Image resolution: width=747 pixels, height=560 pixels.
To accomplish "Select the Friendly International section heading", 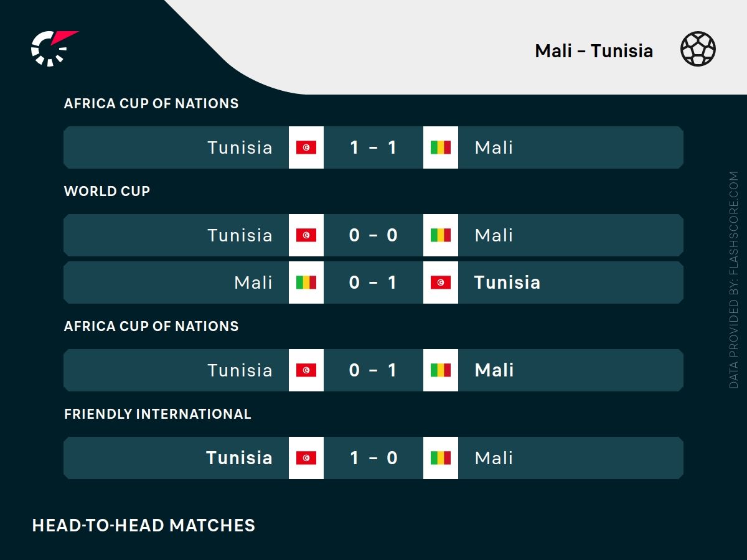I will [157, 414].
